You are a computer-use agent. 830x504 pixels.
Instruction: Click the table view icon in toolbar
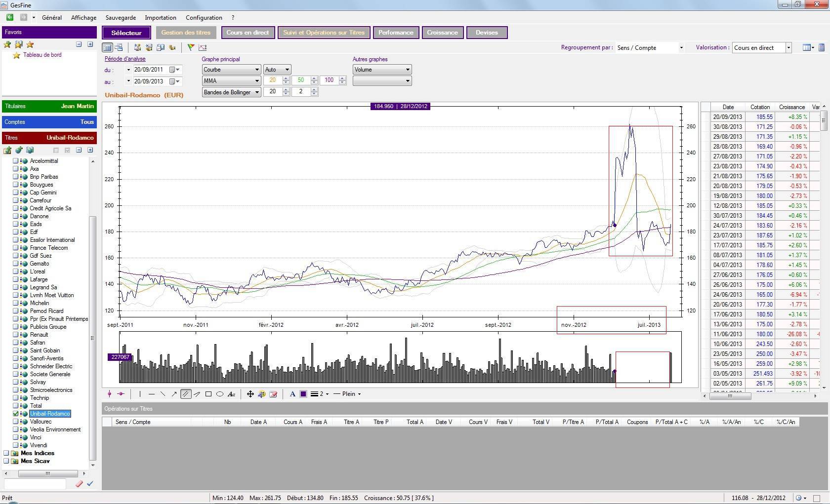[107, 47]
